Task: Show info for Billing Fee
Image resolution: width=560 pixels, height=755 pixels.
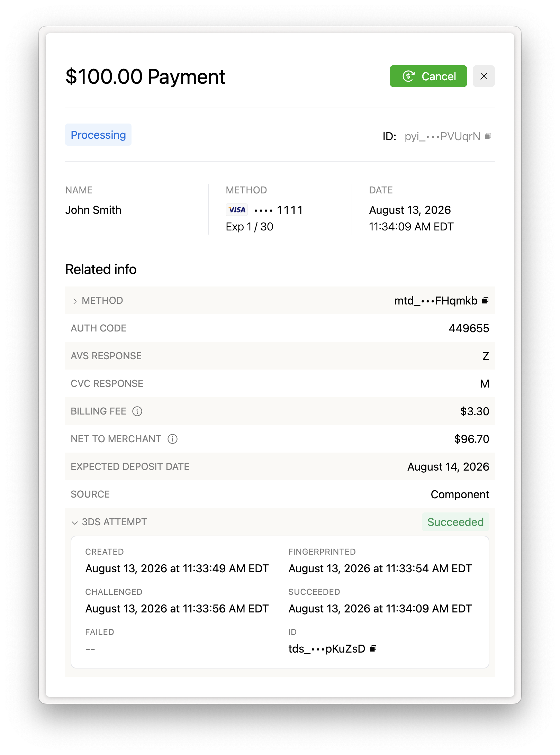Action: pyautogui.click(x=137, y=411)
